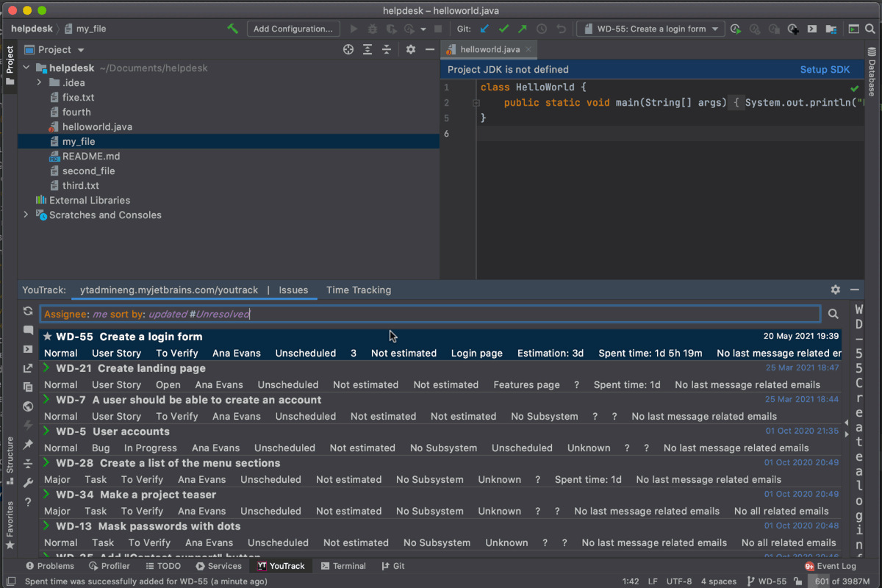Click the locate target icon in Project panel
Screen dimensions: 882x588
click(x=348, y=50)
